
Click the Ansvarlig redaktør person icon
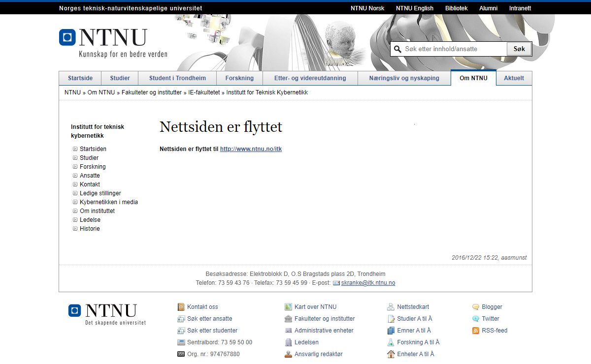click(x=288, y=354)
